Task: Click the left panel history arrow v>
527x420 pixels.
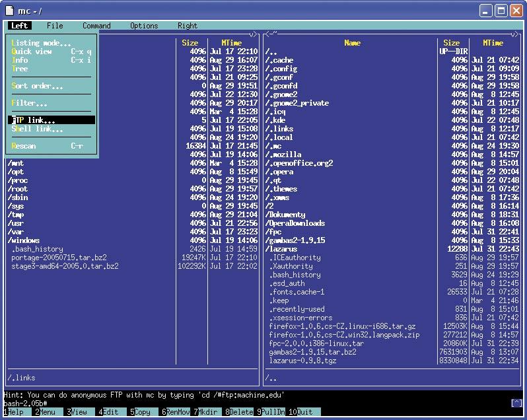Action: (x=253, y=34)
